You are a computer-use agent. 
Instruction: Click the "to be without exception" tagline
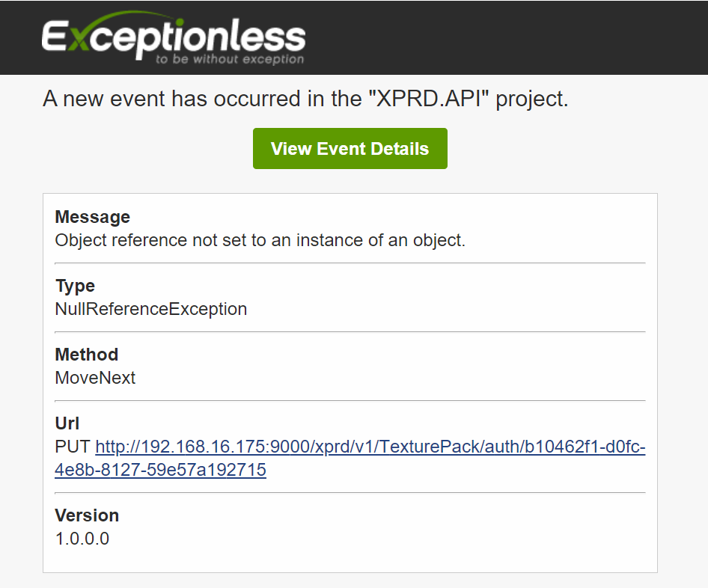tap(230, 59)
